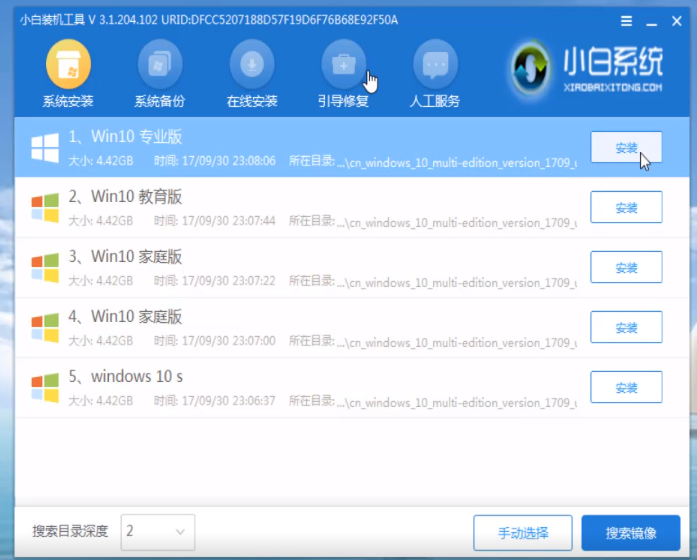The width and height of the screenshot is (697, 560).
Task: Install windows 10 s with 安装 button
Action: (x=626, y=387)
